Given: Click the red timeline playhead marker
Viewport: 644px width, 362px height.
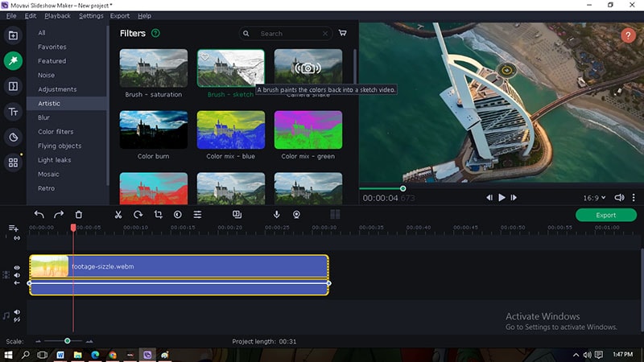Looking at the screenshot, I should (73, 228).
